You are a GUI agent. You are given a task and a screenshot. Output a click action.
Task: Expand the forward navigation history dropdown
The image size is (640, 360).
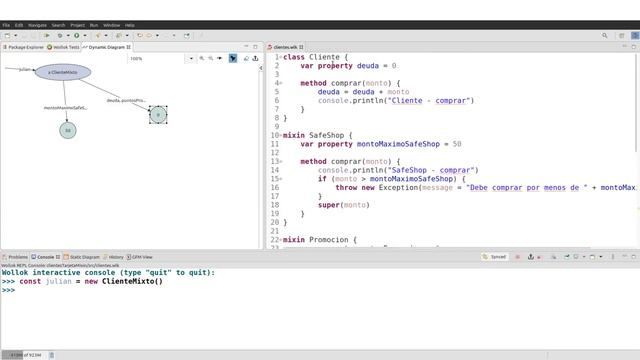pos(157,36)
